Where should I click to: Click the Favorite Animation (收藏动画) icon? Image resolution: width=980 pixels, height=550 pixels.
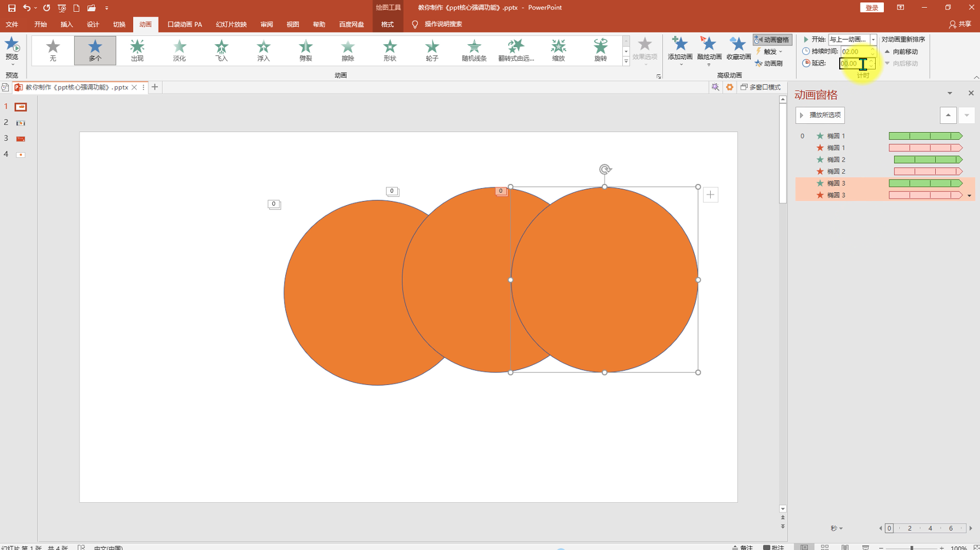pos(738,44)
